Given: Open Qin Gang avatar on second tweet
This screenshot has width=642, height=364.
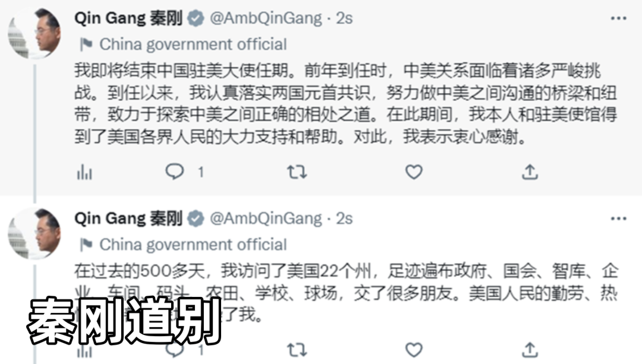Looking at the screenshot, I should click(x=34, y=233).
